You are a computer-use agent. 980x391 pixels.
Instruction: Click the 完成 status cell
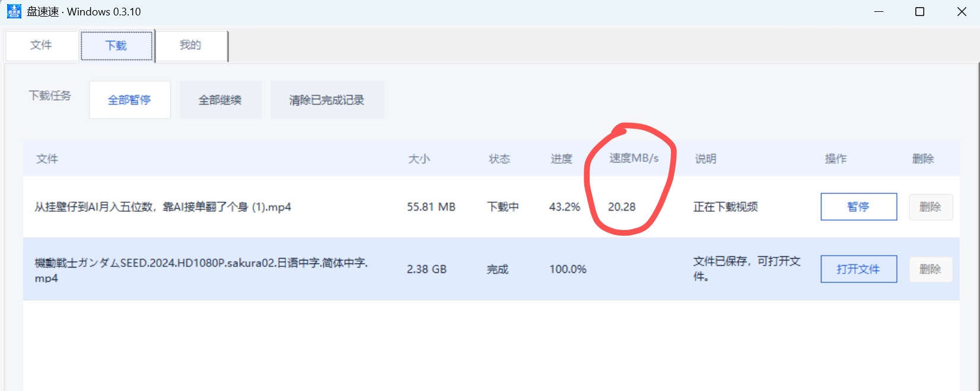tap(498, 269)
